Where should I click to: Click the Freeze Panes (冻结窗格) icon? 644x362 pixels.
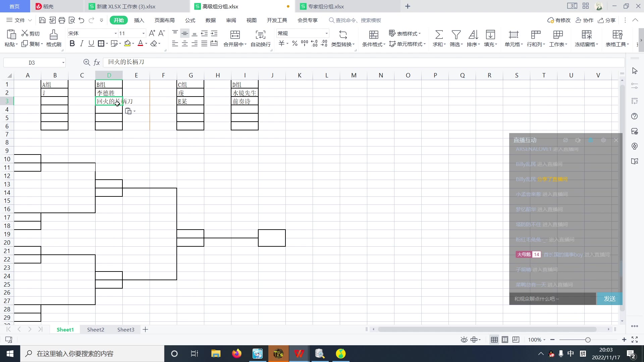pyautogui.click(x=586, y=35)
